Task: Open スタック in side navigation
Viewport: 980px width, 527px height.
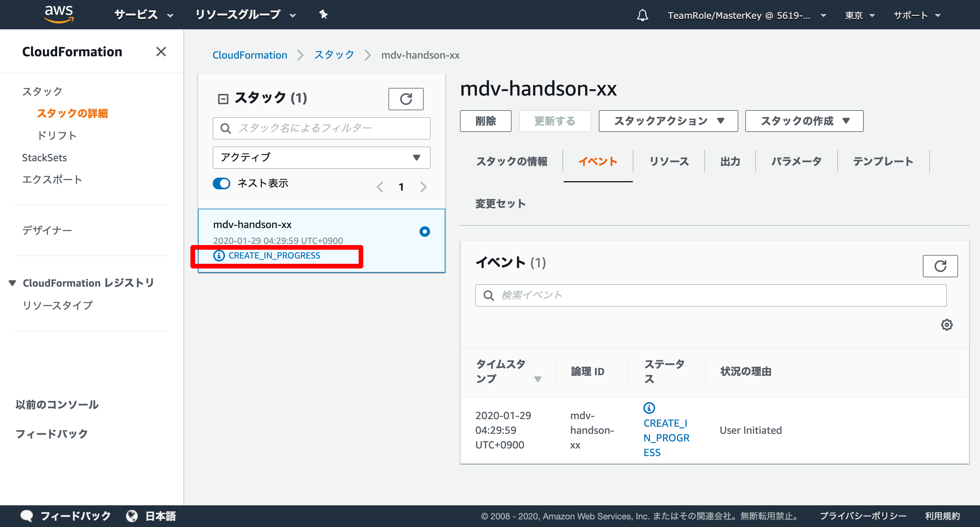Action: click(x=42, y=91)
